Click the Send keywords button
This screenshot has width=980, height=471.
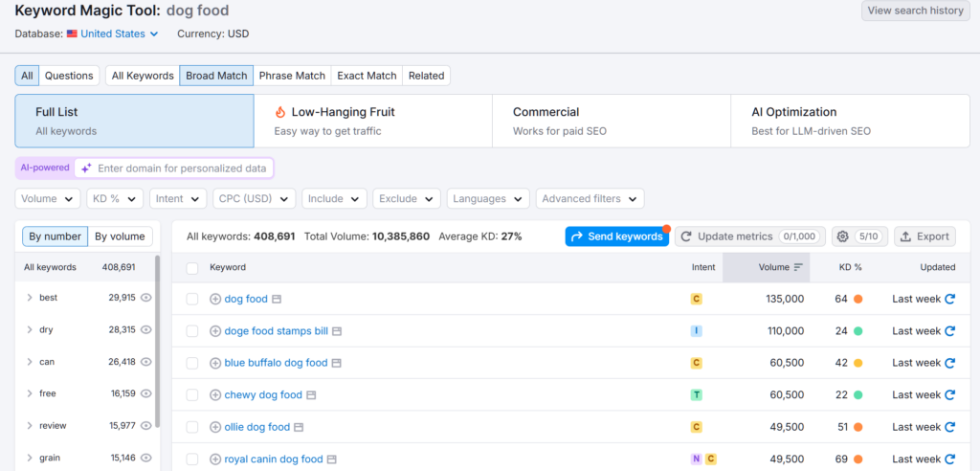coord(617,236)
